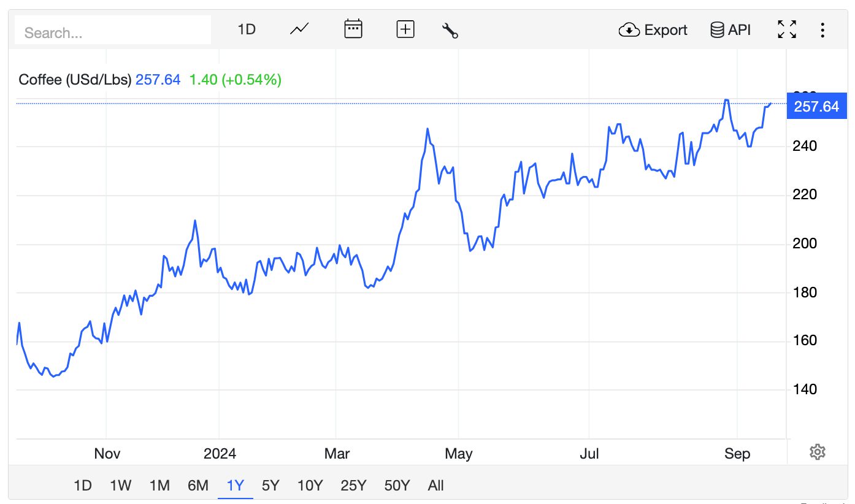Click the blue 257.64 price axis tag

tap(816, 107)
